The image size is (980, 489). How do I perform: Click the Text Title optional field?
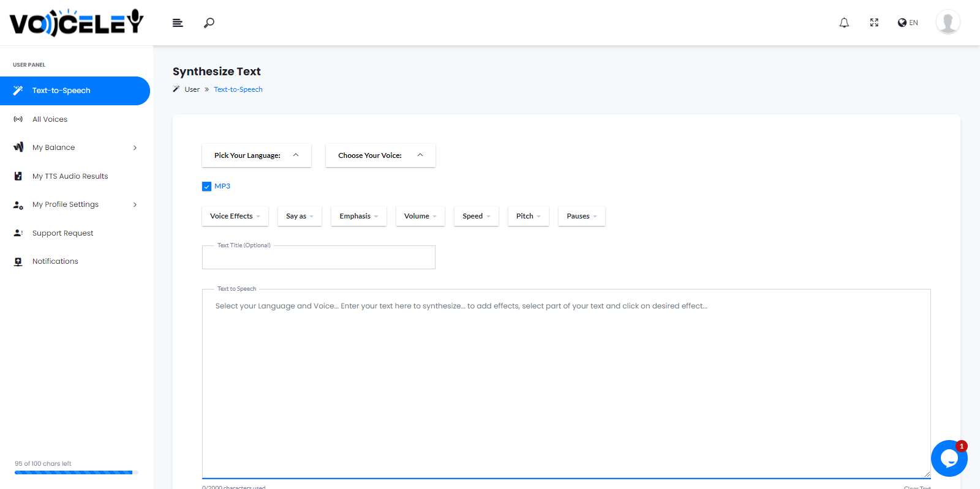(318, 257)
